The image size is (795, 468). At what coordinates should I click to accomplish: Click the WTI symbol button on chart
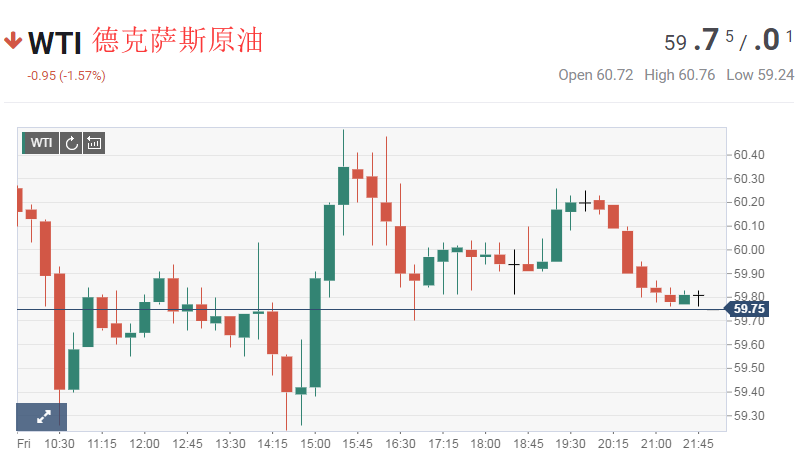pyautogui.click(x=41, y=143)
